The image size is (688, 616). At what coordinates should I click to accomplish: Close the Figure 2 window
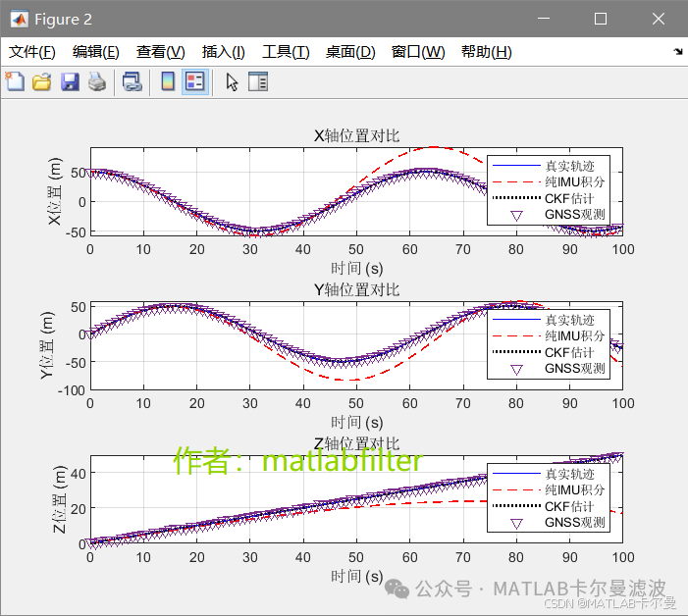click(659, 19)
